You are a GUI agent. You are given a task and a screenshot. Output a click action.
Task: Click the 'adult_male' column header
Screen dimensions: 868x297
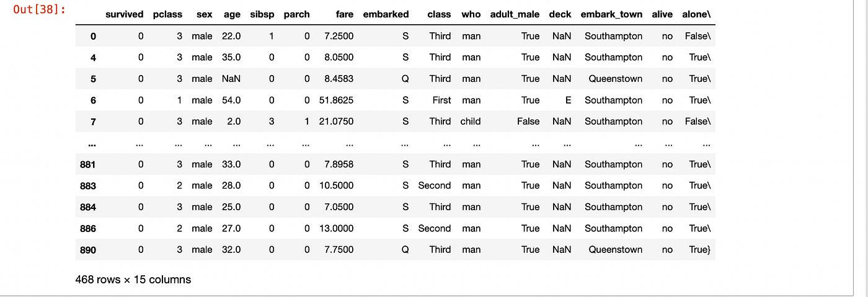pos(515,14)
